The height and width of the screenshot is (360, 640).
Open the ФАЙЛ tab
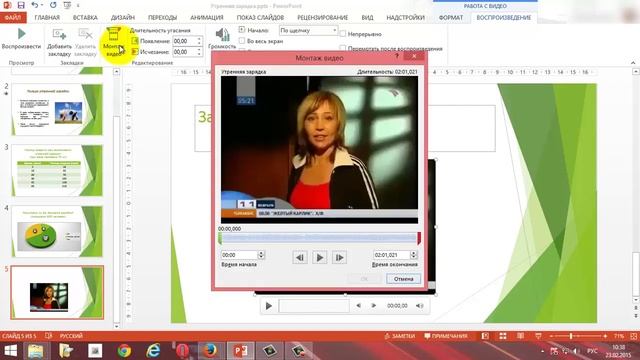click(13, 18)
